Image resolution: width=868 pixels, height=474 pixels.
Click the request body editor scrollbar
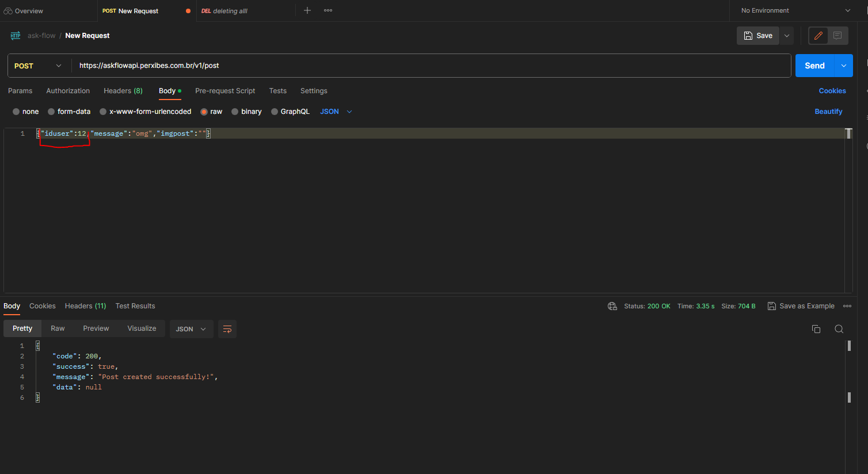point(848,133)
